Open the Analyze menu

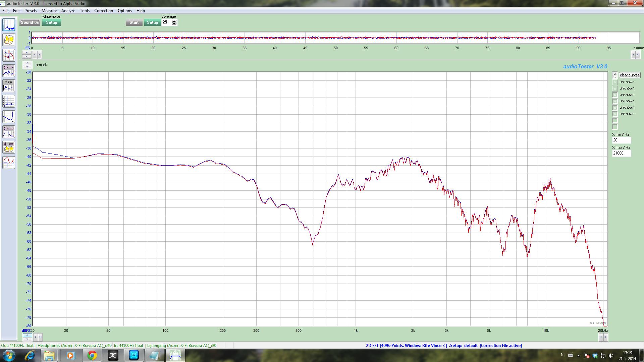tap(68, 11)
